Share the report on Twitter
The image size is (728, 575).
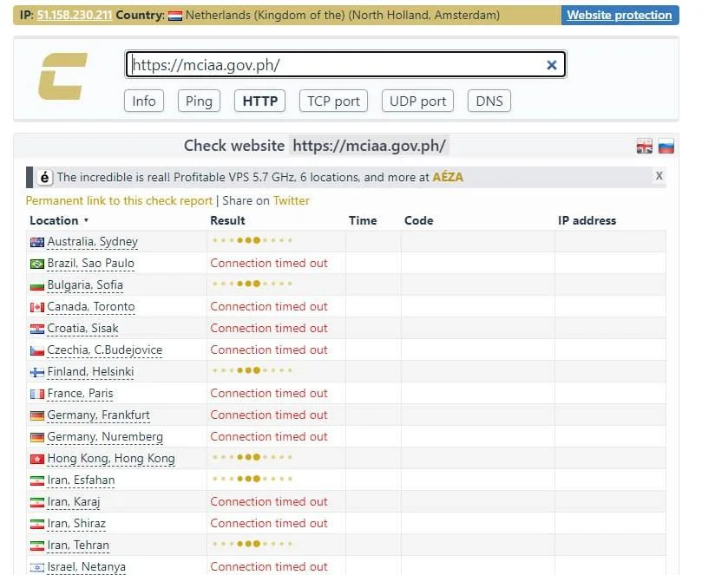point(291,200)
